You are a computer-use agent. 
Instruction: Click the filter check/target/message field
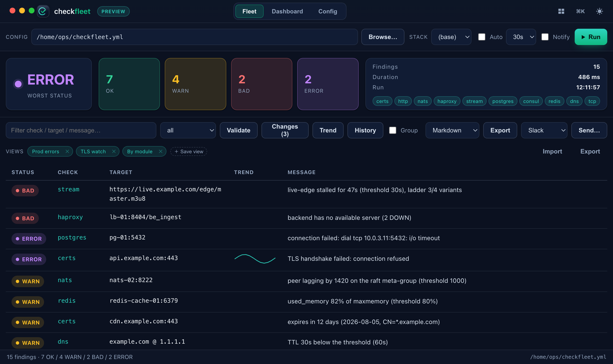click(81, 130)
